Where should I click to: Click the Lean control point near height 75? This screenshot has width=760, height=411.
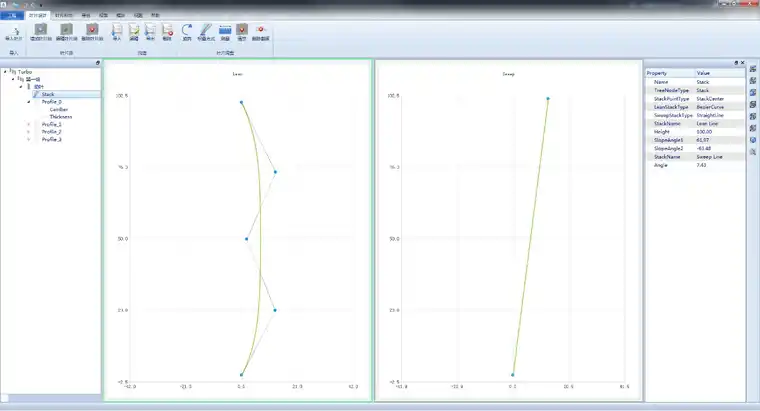coord(275,172)
